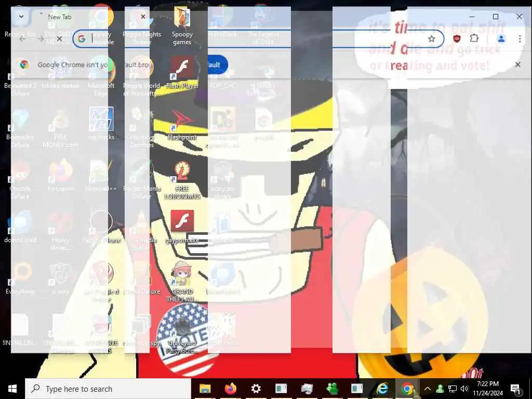Open Spoopy games desktop folder

pyautogui.click(x=182, y=26)
